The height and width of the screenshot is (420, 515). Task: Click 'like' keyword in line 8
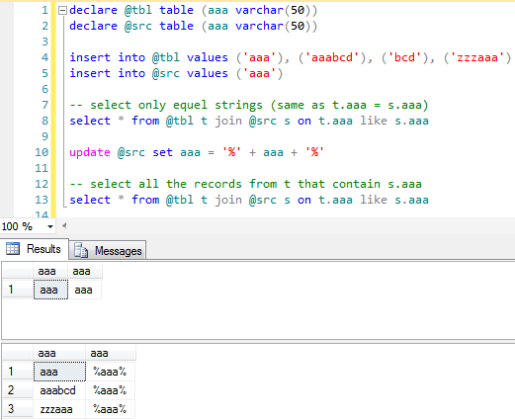374,121
